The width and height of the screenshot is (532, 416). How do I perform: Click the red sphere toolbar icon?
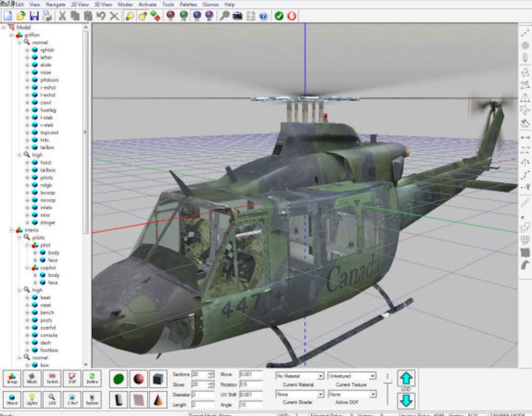[x=170, y=16]
